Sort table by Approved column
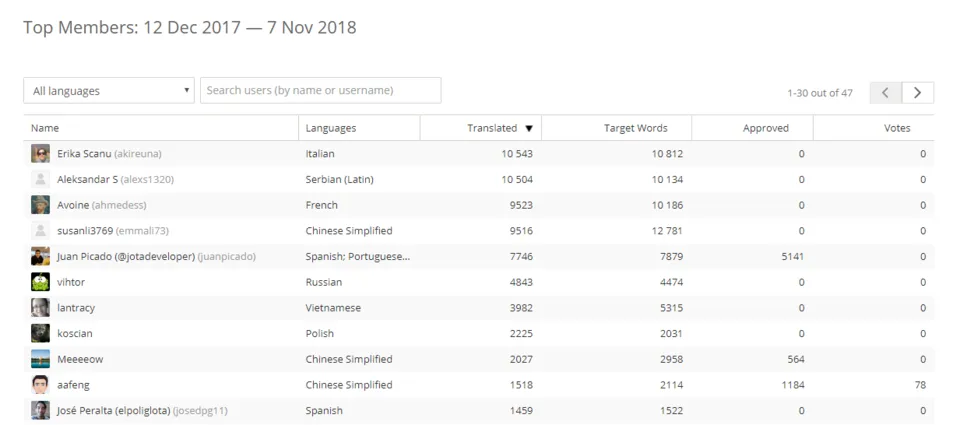 point(765,128)
